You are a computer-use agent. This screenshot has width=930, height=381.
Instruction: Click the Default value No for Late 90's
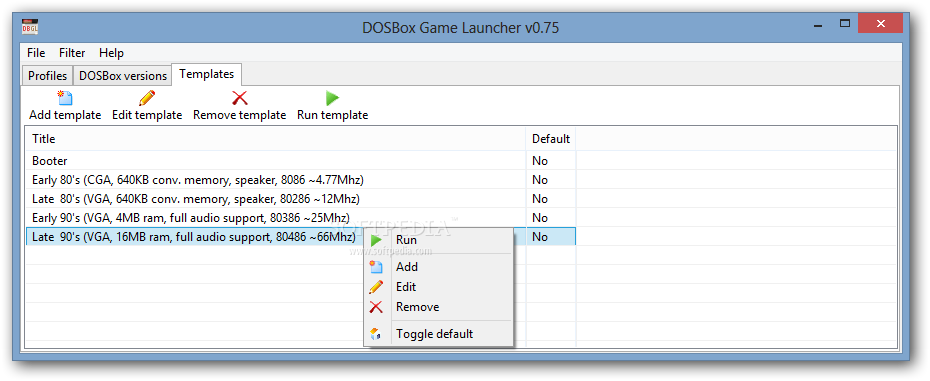(540, 237)
